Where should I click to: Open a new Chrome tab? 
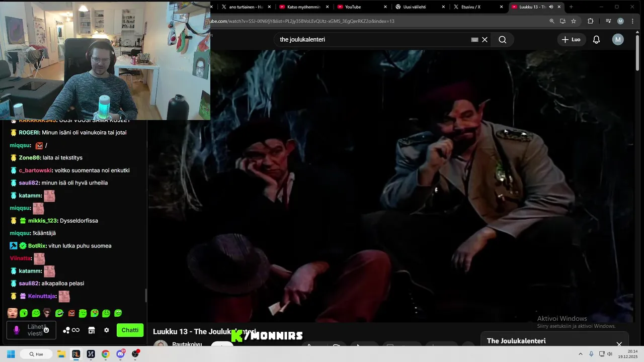(571, 7)
